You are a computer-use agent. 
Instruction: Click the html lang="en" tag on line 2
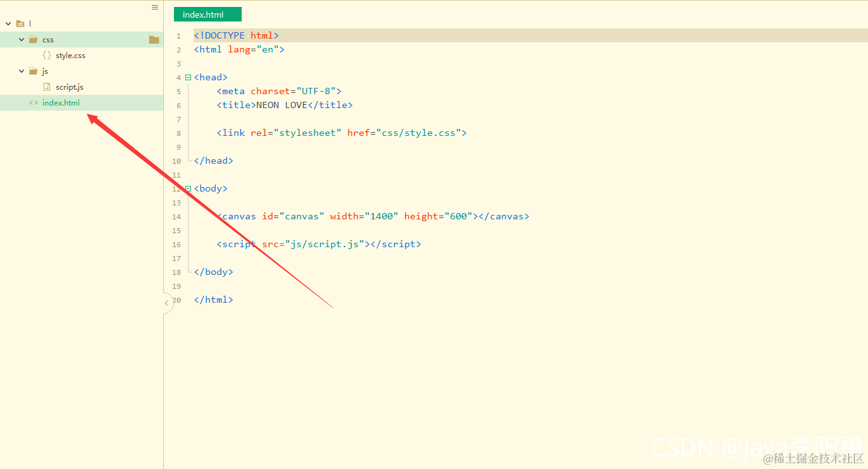click(x=239, y=49)
